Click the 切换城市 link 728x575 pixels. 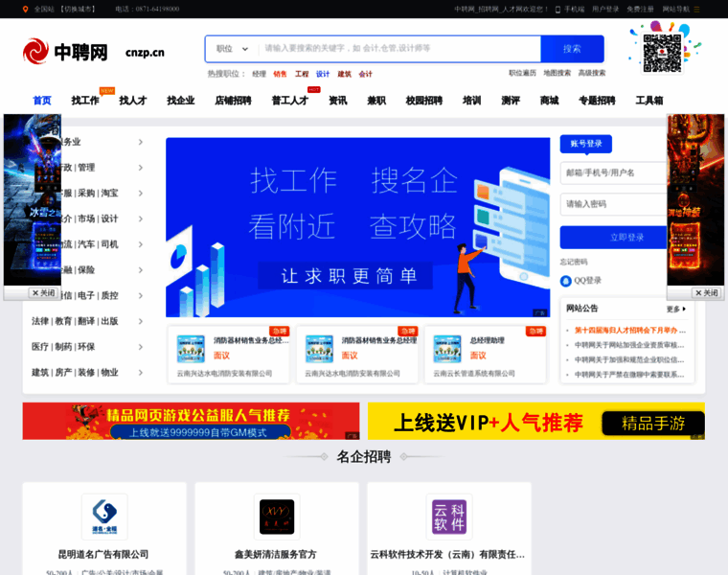click(x=78, y=10)
